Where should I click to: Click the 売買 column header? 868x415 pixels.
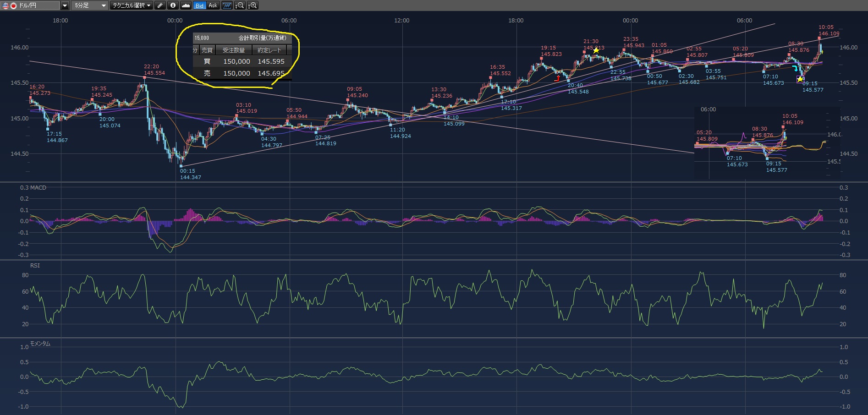(x=207, y=50)
